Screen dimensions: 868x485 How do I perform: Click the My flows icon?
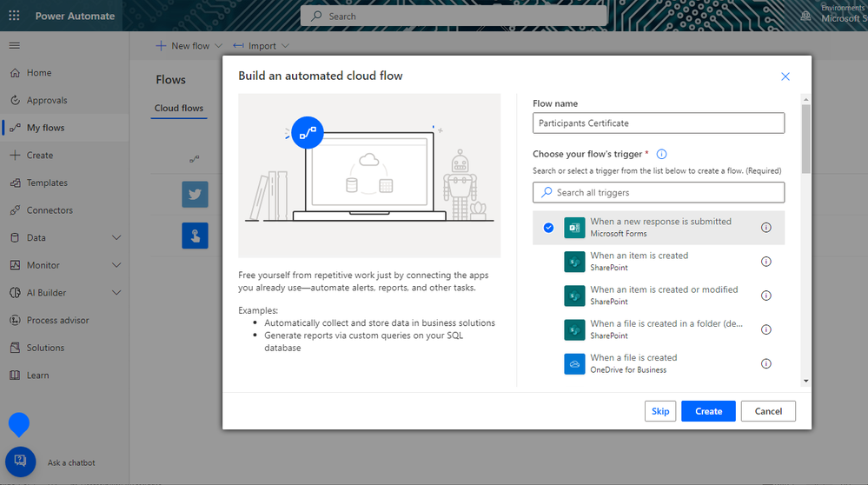pos(15,128)
